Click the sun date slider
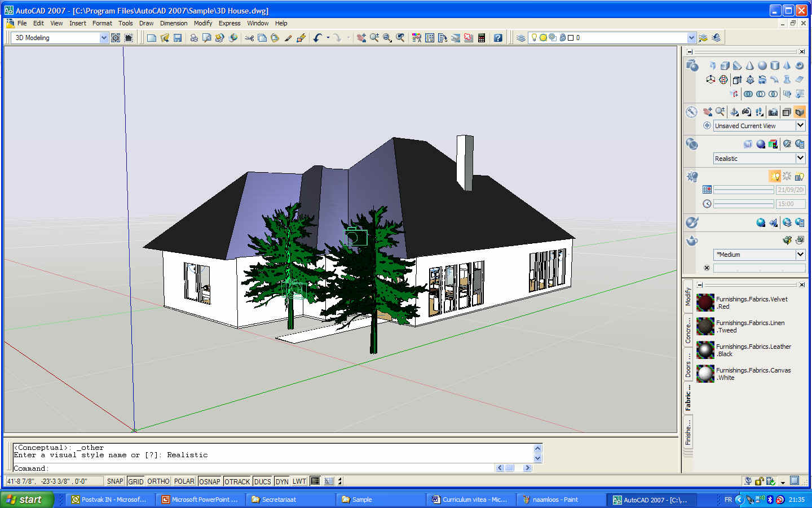Image resolution: width=812 pixels, height=508 pixels. coord(744,190)
